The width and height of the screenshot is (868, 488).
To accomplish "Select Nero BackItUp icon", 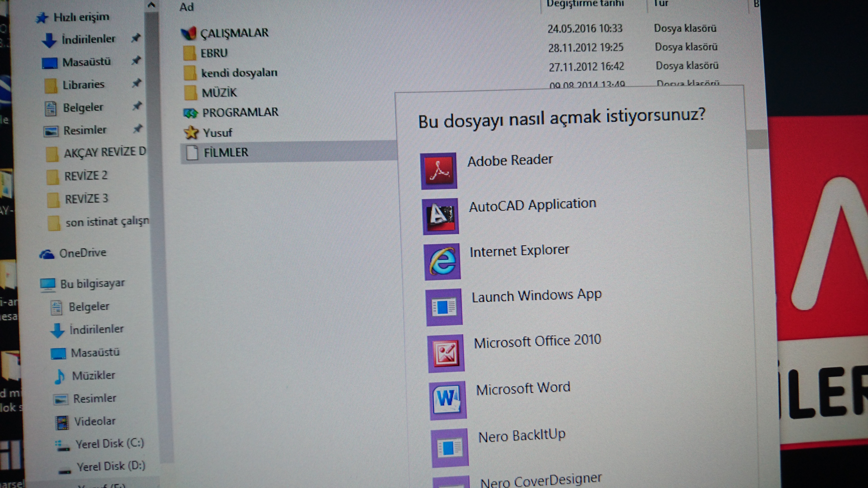I will 450,448.
